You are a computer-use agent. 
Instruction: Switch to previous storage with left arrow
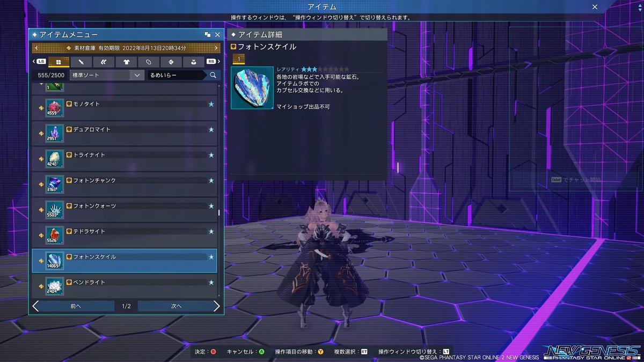36,48
